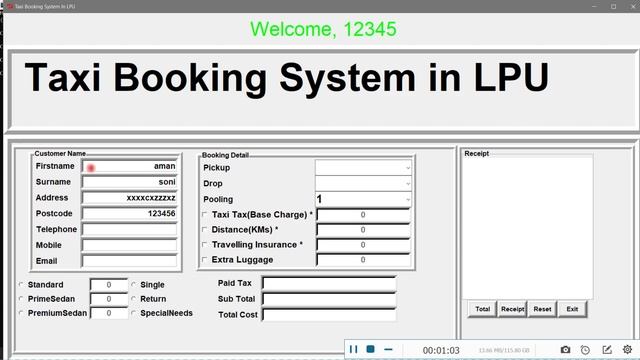Viewport: 640px width, 360px height.
Task: Open the recorder annotation pencil icon
Action: [607, 350]
